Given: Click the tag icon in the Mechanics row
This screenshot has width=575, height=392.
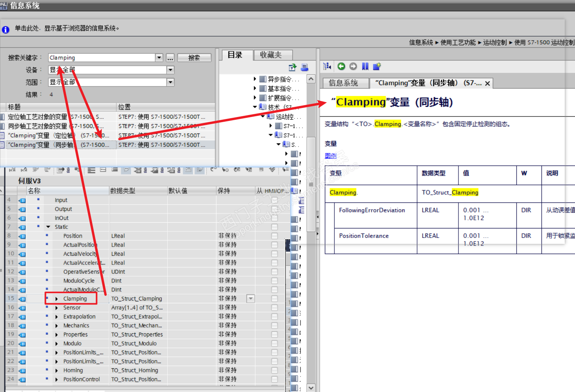Looking at the screenshot, I should (x=22, y=326).
